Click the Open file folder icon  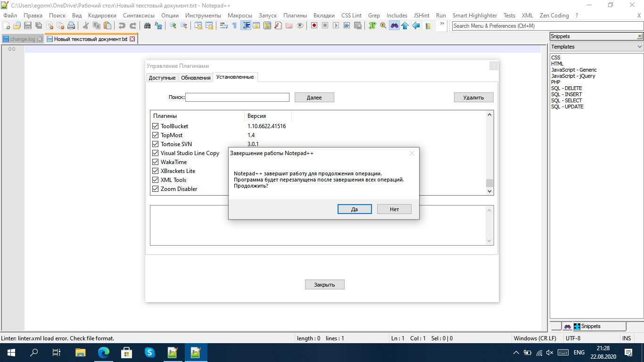point(17,25)
